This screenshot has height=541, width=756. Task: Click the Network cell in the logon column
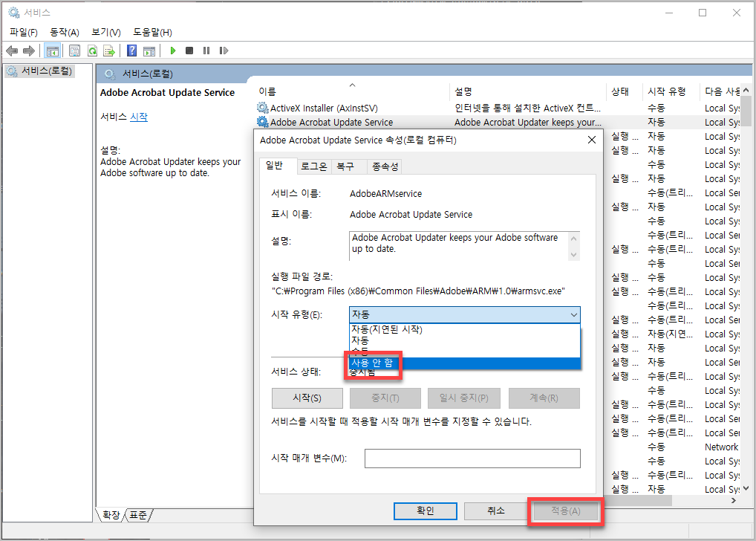tap(721, 447)
